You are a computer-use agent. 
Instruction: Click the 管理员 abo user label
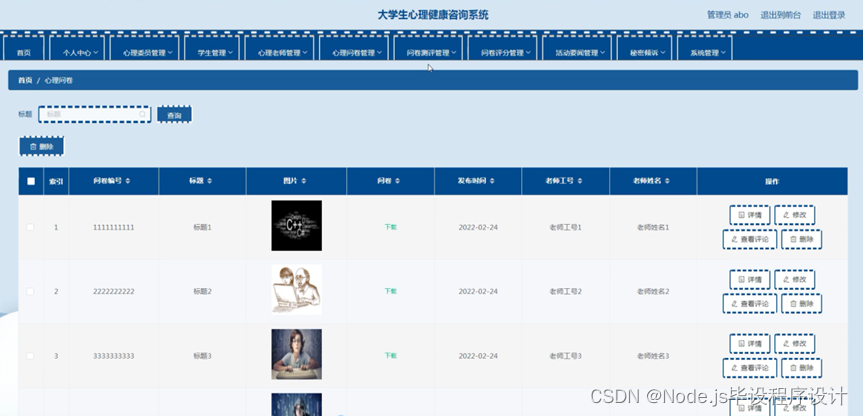click(728, 15)
